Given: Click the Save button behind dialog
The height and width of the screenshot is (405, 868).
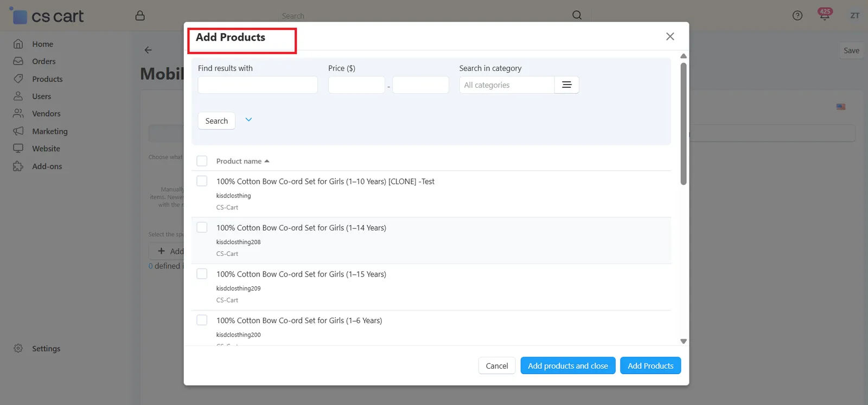Looking at the screenshot, I should [851, 50].
